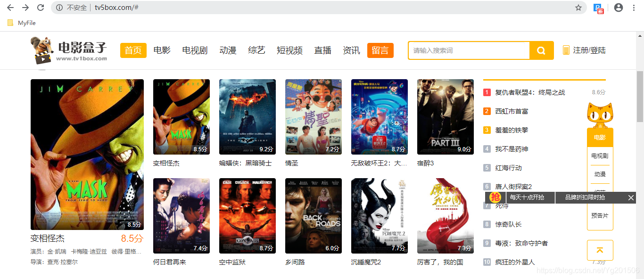This screenshot has width=644, height=279.
Task: Reload the current page
Action: (41, 8)
